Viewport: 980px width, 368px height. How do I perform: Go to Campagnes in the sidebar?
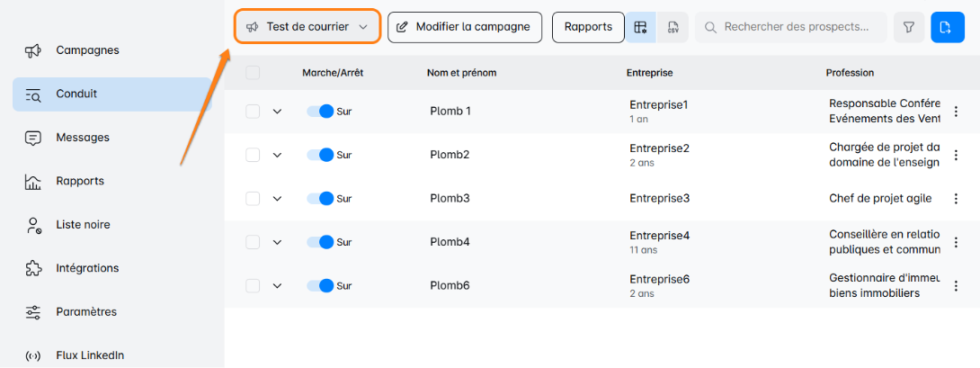[87, 50]
